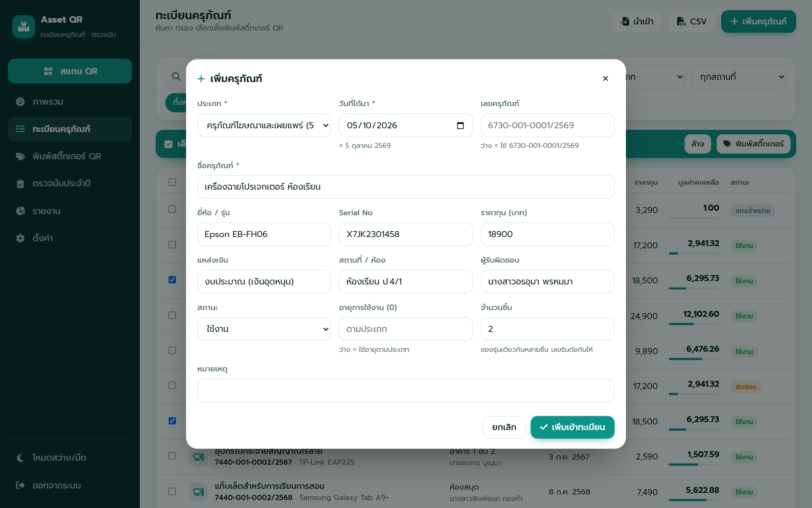Click the พิมพ์สติ๊กเกอร์ tag icon in toolbar

click(x=727, y=144)
